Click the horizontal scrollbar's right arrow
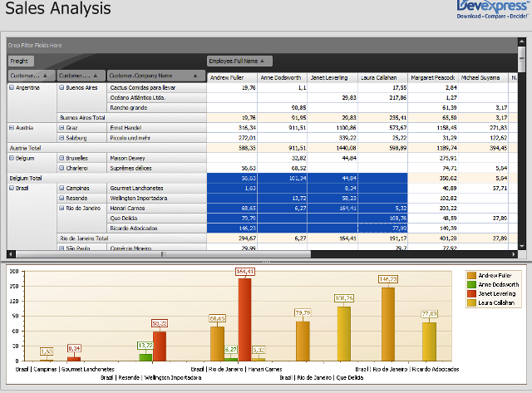This screenshot has width=532, height=393. [514, 254]
